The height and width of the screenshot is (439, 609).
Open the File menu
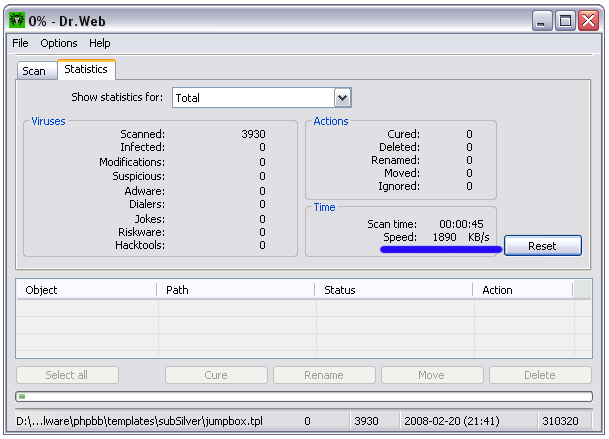[20, 43]
